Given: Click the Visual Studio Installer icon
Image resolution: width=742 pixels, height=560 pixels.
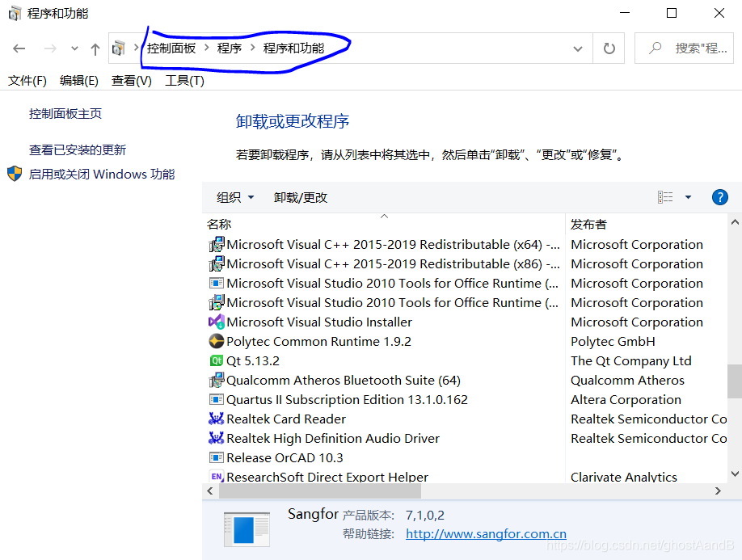Looking at the screenshot, I should [x=217, y=322].
